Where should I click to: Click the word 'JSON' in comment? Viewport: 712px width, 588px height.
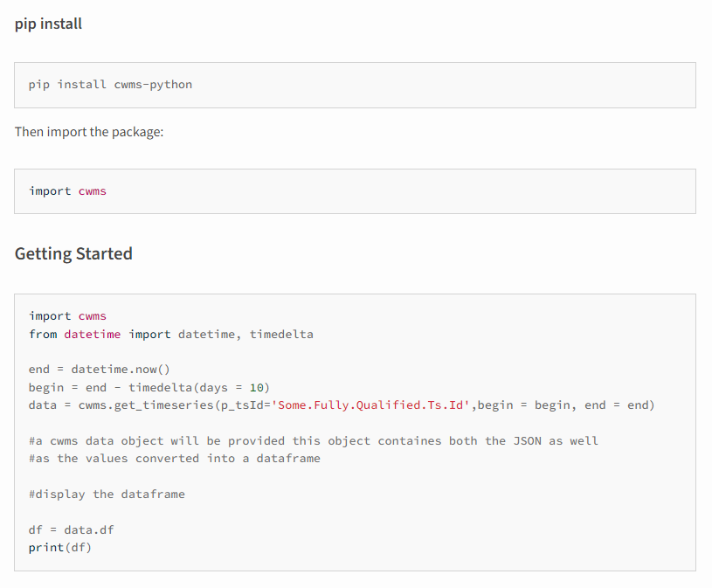point(527,441)
